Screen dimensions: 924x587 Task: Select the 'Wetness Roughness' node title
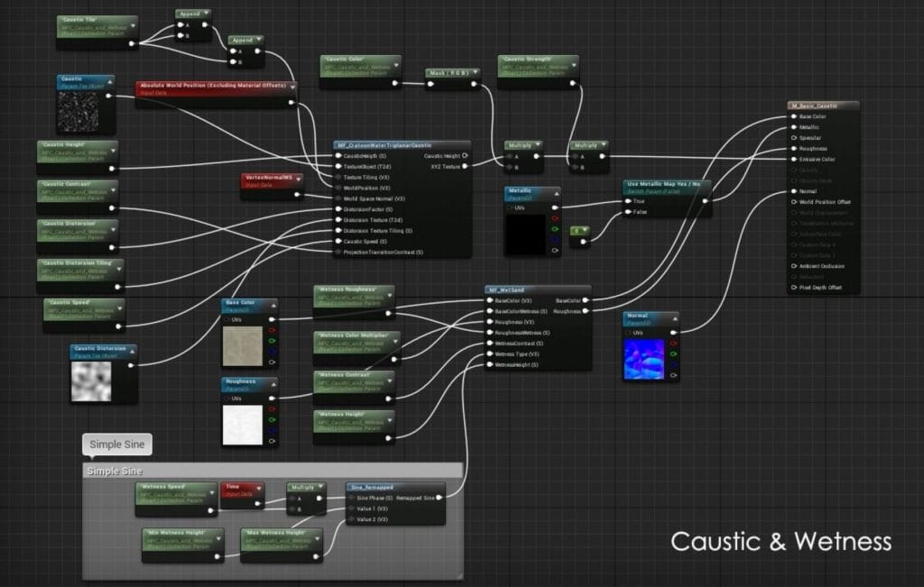pos(346,289)
